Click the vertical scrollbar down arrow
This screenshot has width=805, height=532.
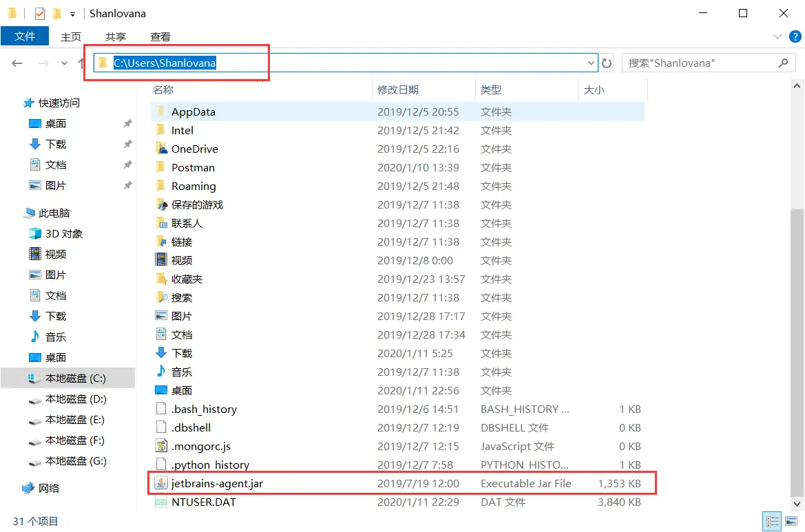pyautogui.click(x=797, y=504)
